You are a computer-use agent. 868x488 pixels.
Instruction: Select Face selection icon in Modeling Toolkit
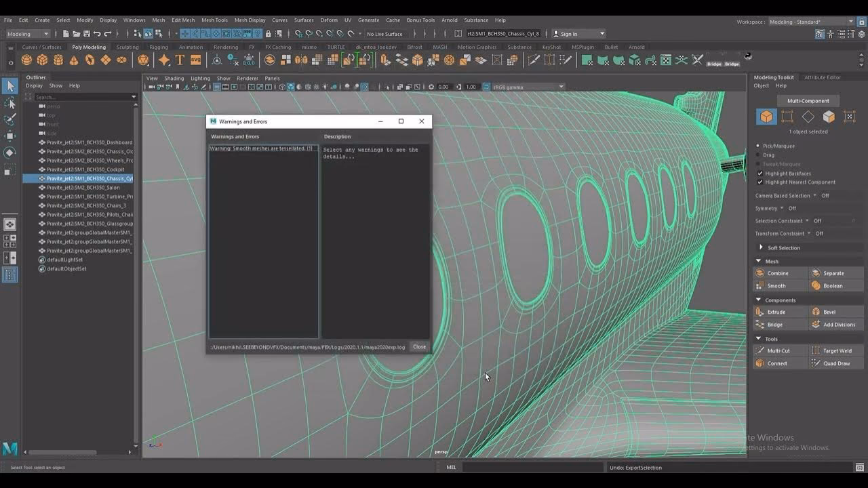829,117
